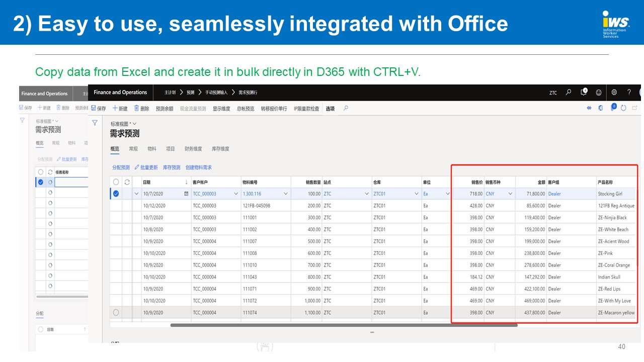Deselect the checked row with item 1.300.116
Image resolution: width=644 pixels, height=362 pixels.
click(x=116, y=194)
